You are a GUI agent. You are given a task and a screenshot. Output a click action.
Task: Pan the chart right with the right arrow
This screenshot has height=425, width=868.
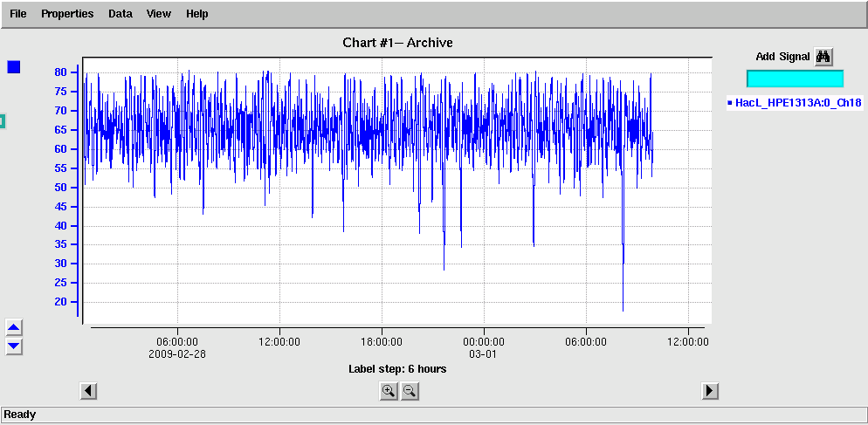coord(710,391)
